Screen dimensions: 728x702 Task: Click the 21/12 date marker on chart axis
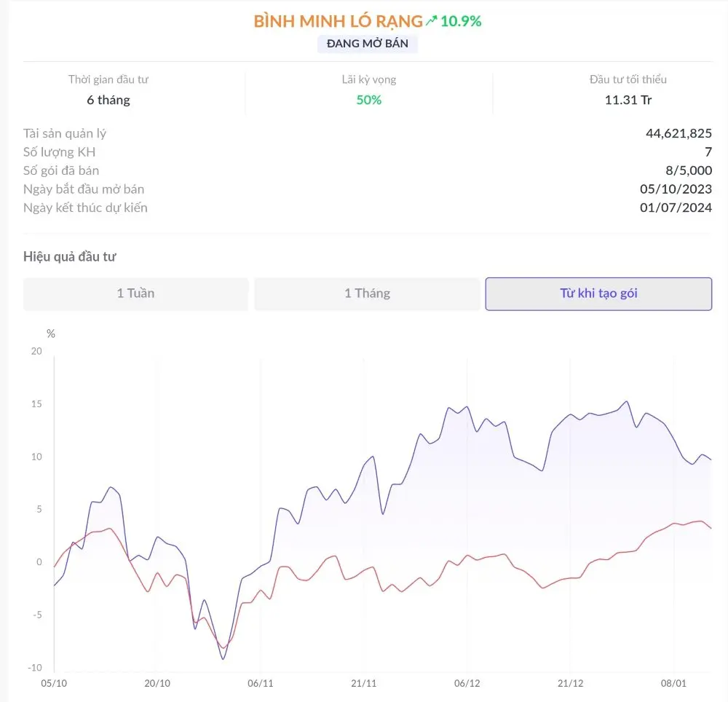point(570,683)
